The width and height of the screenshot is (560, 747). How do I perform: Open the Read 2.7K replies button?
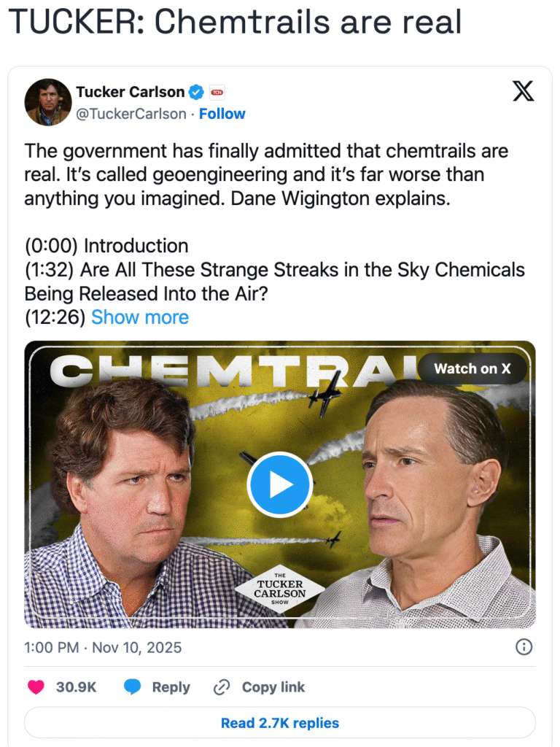pyautogui.click(x=280, y=723)
